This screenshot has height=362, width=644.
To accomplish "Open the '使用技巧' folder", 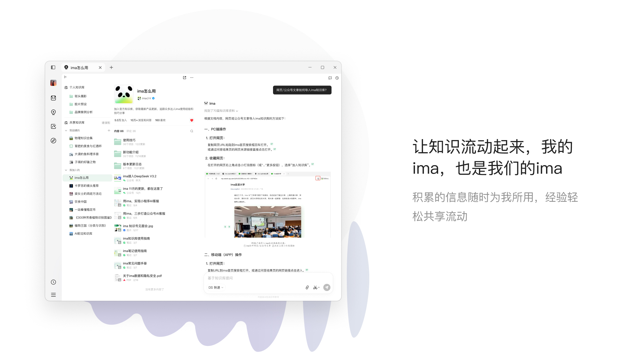I will pos(154,142).
